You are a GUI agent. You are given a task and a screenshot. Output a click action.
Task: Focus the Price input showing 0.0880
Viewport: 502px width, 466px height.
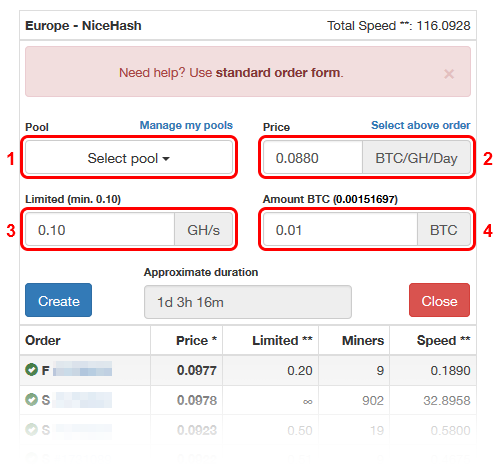(313, 158)
